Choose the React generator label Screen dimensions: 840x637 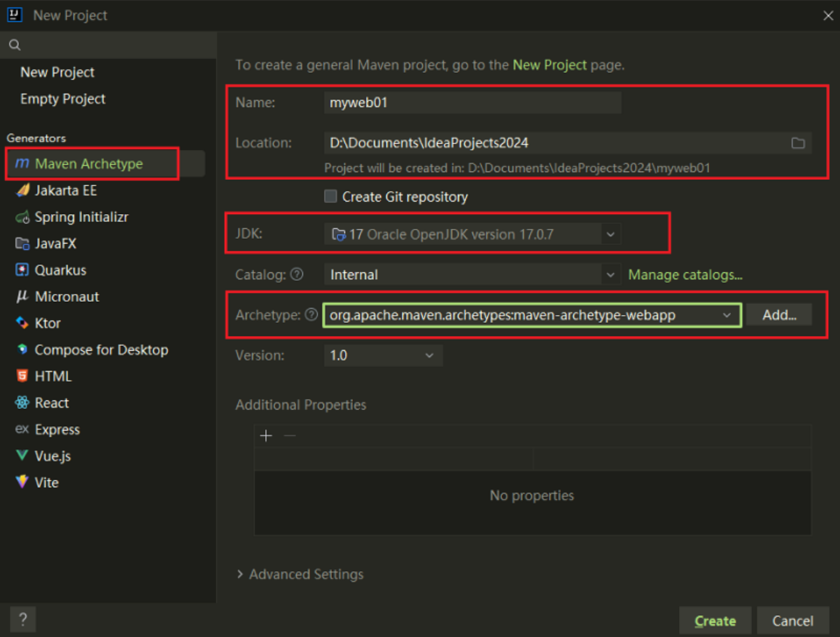[x=52, y=403]
